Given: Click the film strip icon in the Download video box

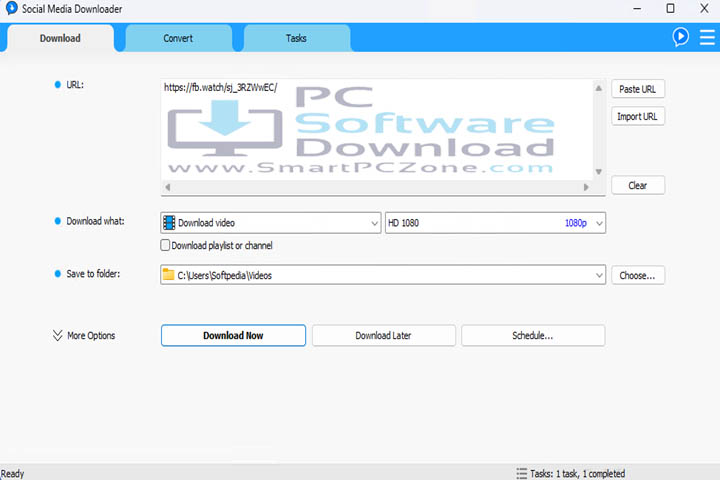Looking at the screenshot, I should coord(169,223).
